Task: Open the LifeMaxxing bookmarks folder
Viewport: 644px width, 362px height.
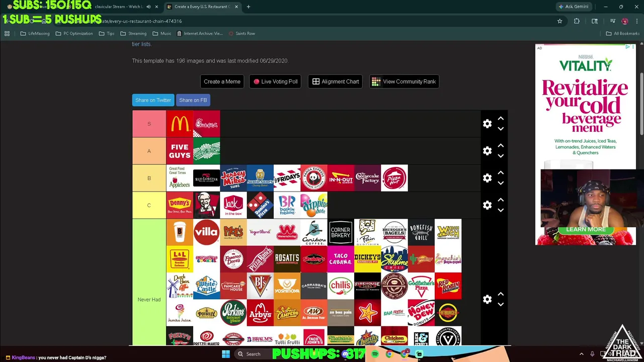Action: [x=35, y=34]
